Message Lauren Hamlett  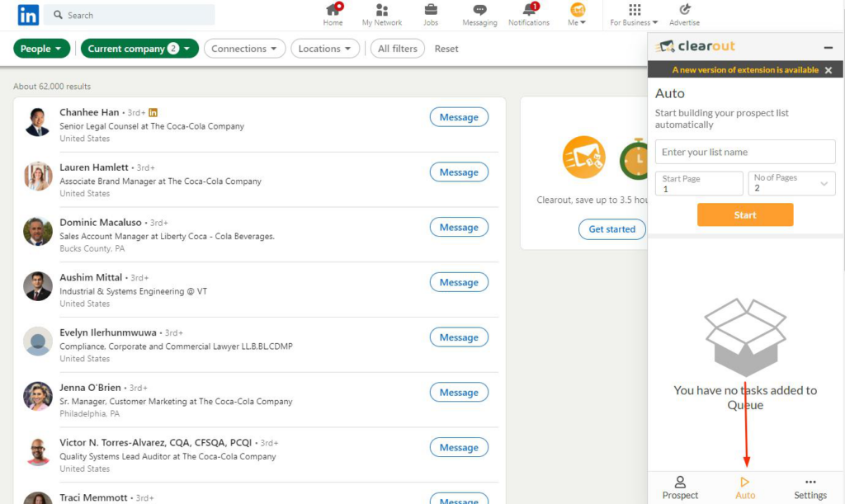click(x=459, y=172)
